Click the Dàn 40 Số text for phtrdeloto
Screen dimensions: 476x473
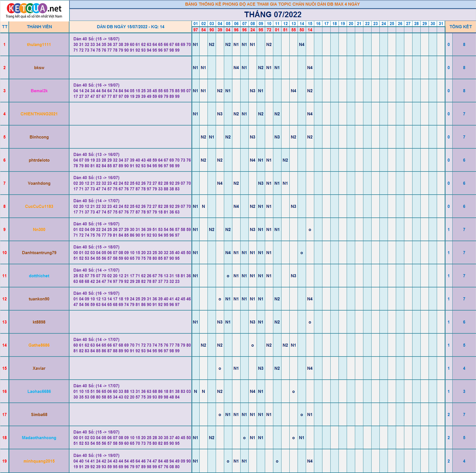pyautogui.click(x=96, y=155)
